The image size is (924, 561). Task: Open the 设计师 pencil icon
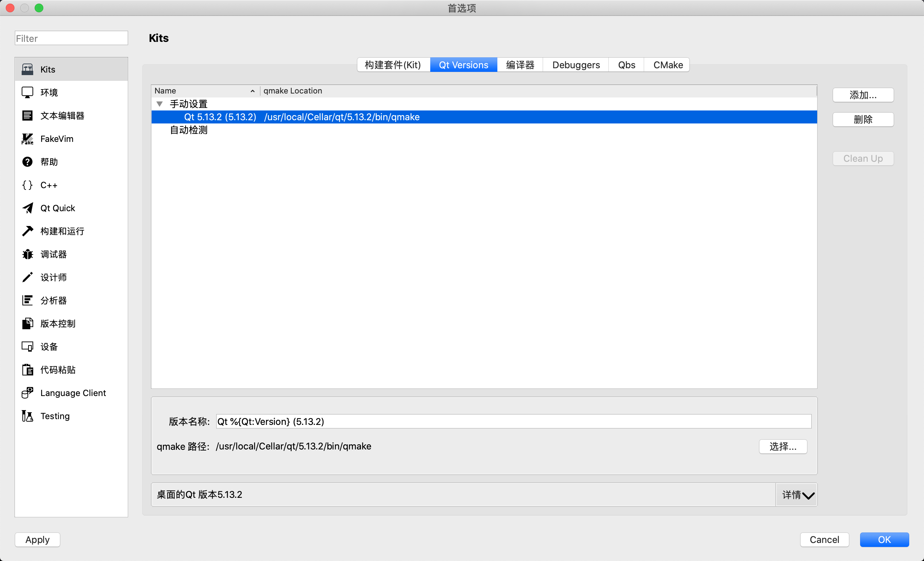click(27, 277)
